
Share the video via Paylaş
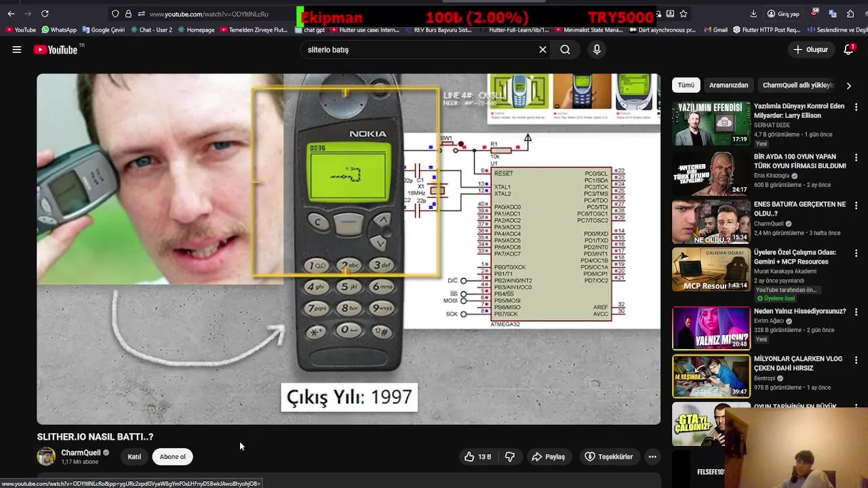[549, 457]
